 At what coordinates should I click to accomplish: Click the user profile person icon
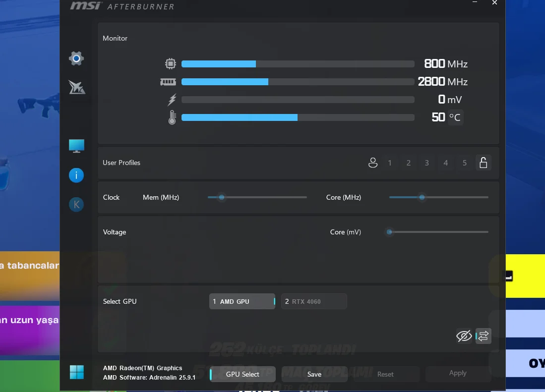pyautogui.click(x=372, y=163)
